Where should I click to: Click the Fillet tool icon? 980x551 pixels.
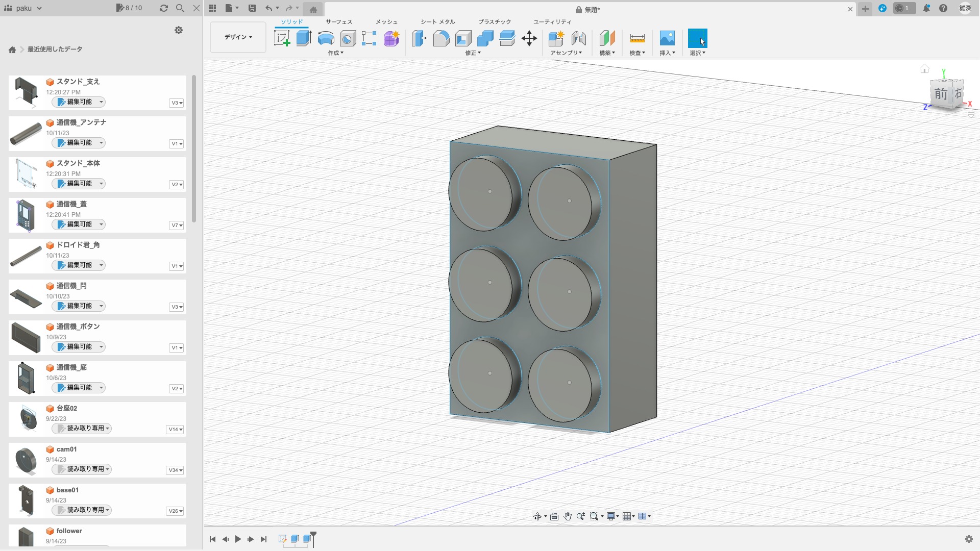[x=441, y=38]
